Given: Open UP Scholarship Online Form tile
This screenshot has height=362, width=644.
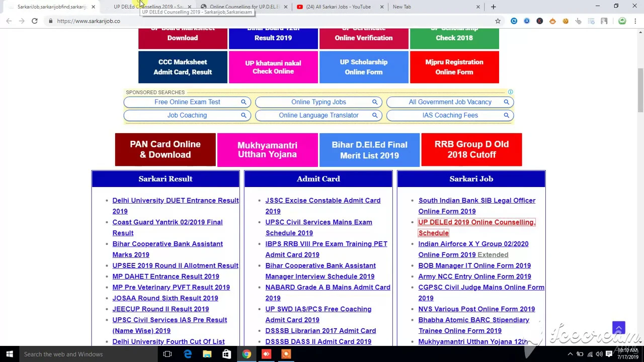Looking at the screenshot, I should pyautogui.click(x=364, y=67).
